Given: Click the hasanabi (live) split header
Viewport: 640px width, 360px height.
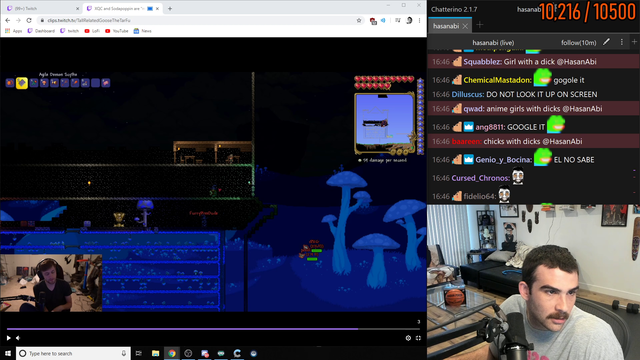Looking at the screenshot, I should pos(493,42).
